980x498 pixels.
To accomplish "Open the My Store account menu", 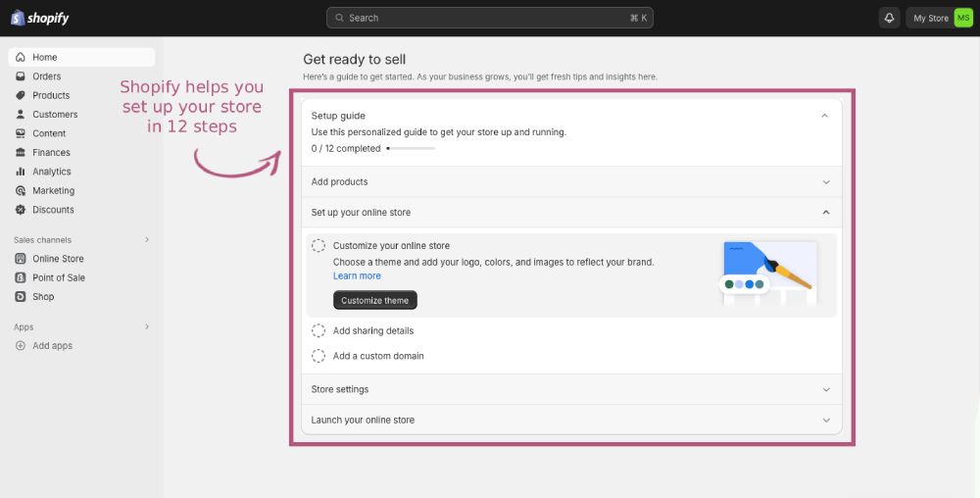I will (940, 18).
